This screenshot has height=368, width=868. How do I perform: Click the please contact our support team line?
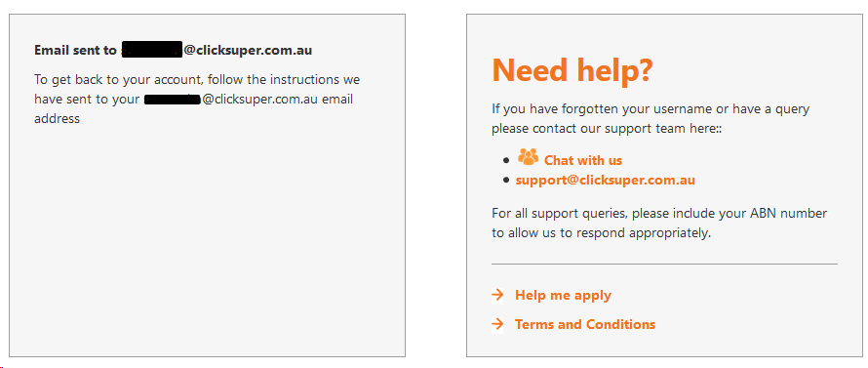pos(608,129)
